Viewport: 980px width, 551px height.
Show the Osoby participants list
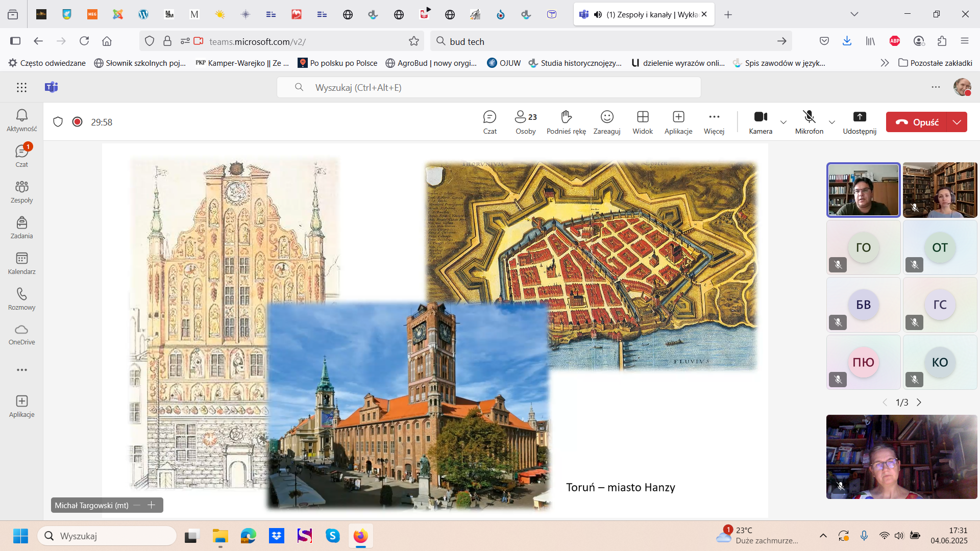tap(525, 122)
